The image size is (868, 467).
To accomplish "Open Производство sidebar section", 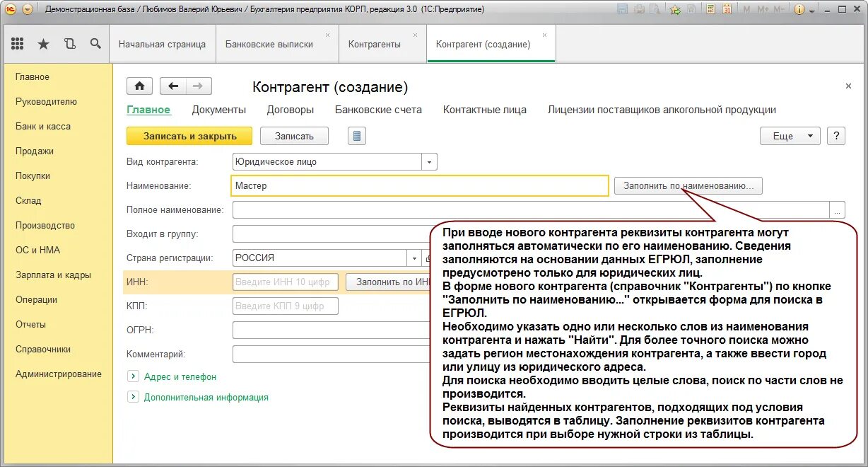I will coord(45,225).
